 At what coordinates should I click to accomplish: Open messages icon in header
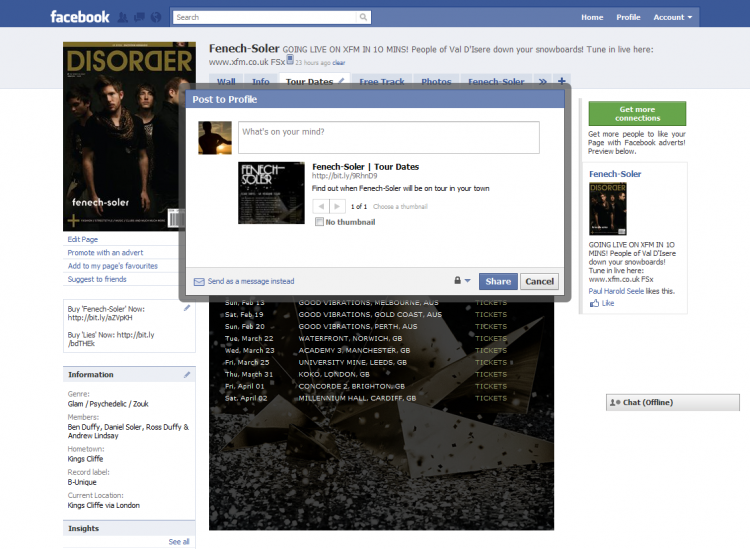139,17
